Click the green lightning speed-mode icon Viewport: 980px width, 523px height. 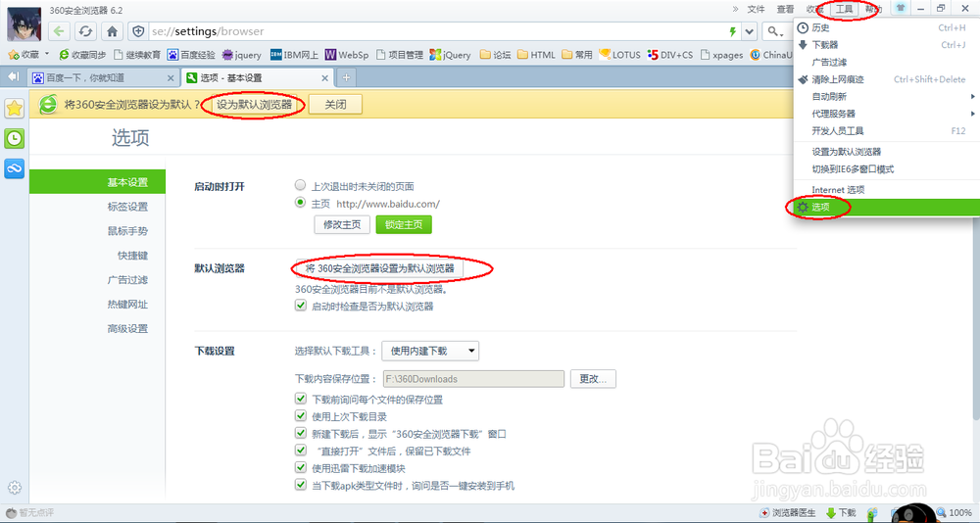[x=733, y=31]
